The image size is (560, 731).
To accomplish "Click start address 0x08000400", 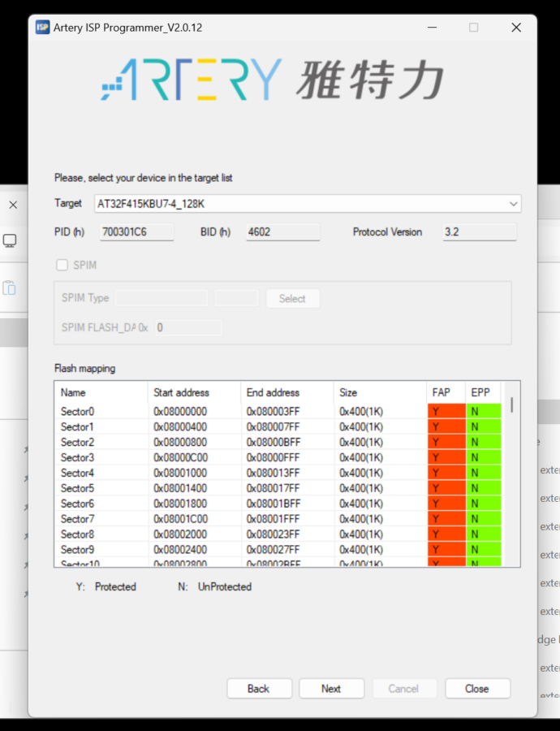I will [180, 427].
